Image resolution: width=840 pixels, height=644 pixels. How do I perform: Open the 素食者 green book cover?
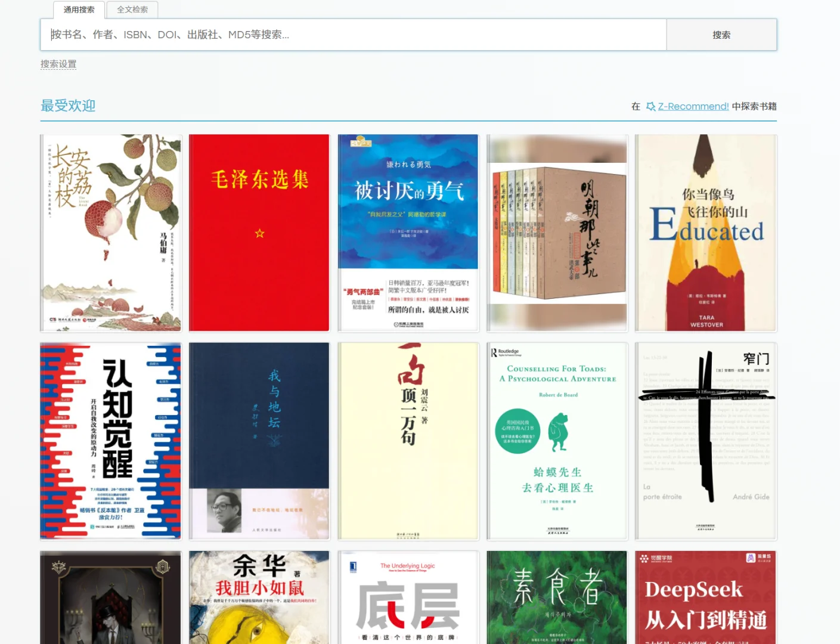[557, 597]
